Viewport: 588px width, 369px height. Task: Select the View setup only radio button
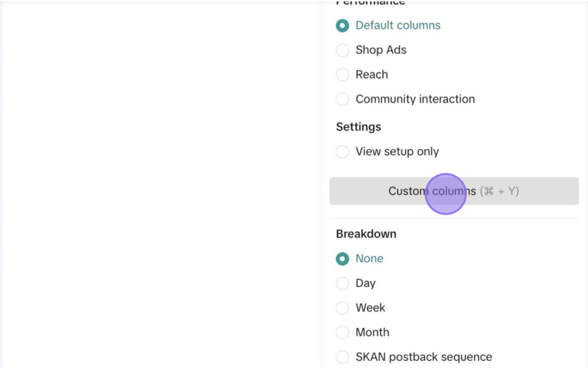(342, 152)
